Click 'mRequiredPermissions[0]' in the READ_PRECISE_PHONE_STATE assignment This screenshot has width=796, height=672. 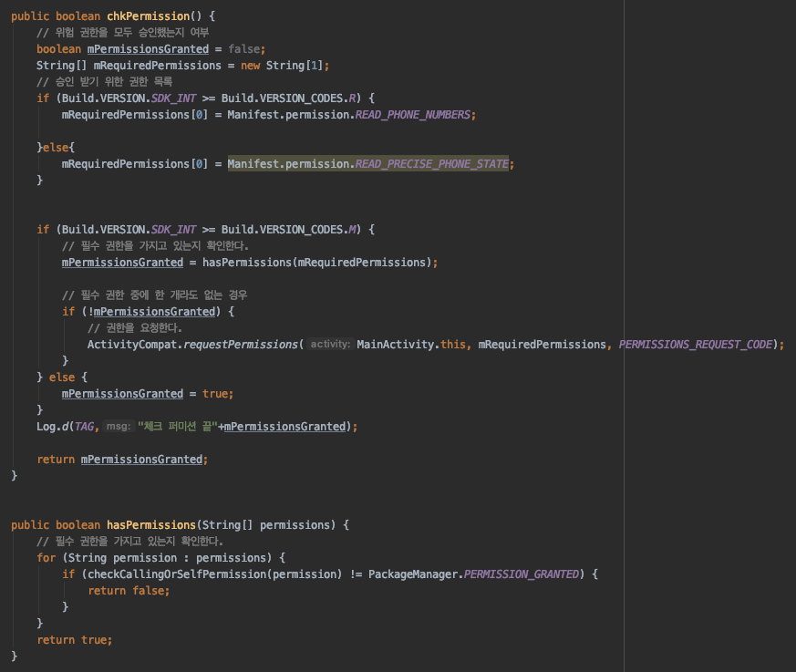point(135,164)
